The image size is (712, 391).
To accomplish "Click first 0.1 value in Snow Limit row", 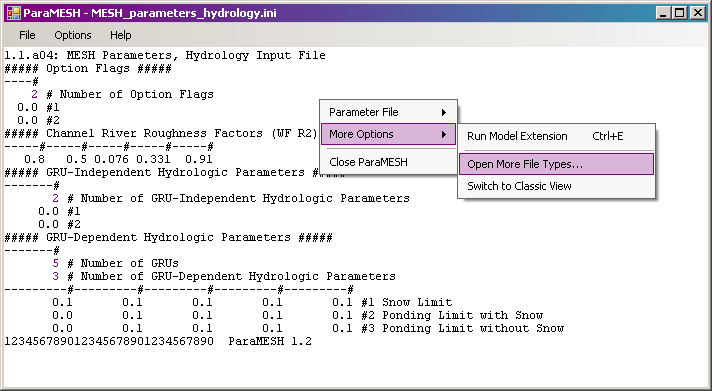I will click(x=62, y=302).
